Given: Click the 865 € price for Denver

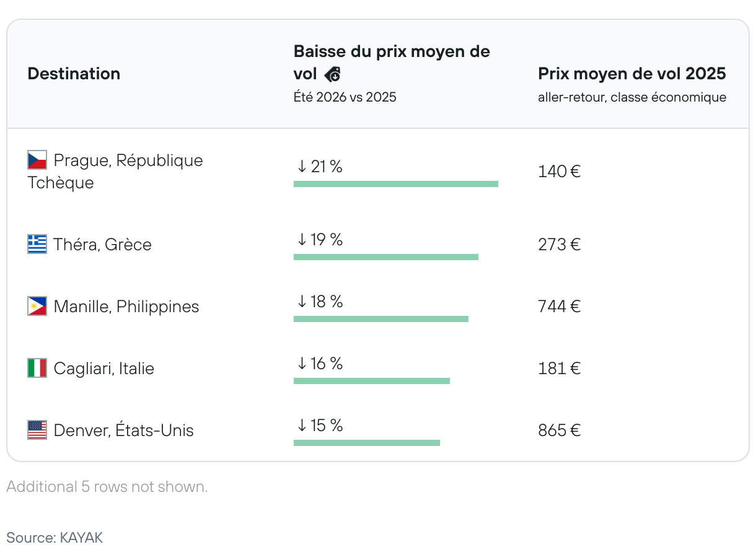Looking at the screenshot, I should 559,430.
